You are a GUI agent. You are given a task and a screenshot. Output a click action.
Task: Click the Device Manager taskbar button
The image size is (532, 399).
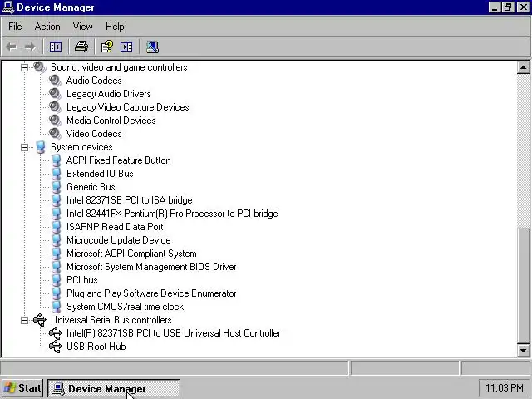114,388
